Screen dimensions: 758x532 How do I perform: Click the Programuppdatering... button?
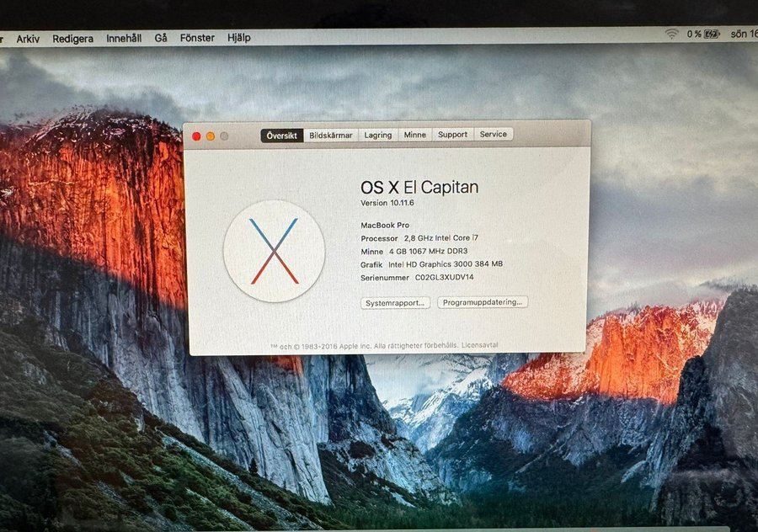pos(483,302)
